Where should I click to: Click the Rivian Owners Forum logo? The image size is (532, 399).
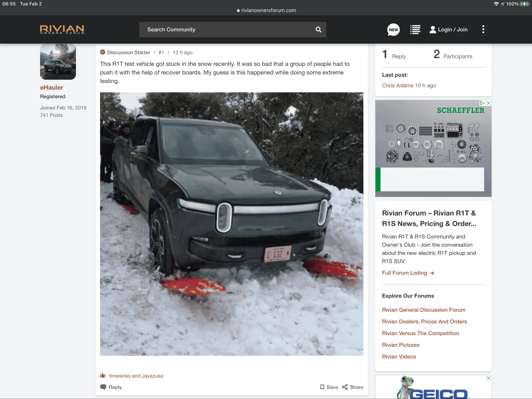click(x=62, y=29)
